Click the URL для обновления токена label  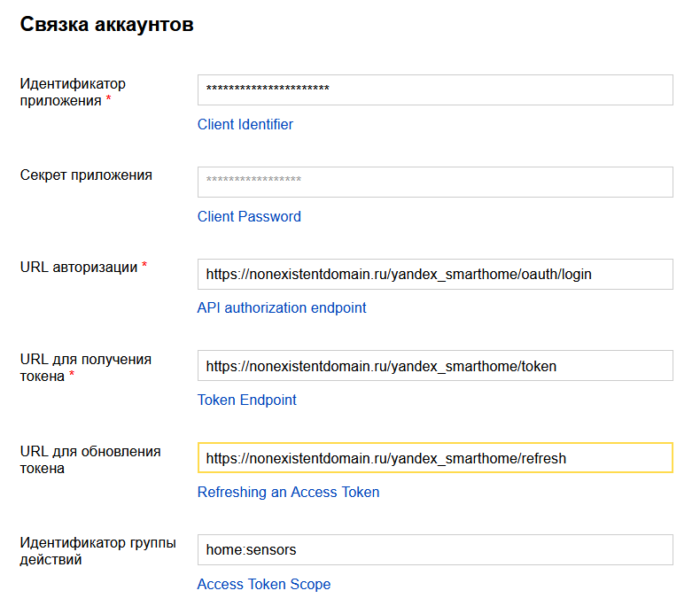[x=89, y=460]
